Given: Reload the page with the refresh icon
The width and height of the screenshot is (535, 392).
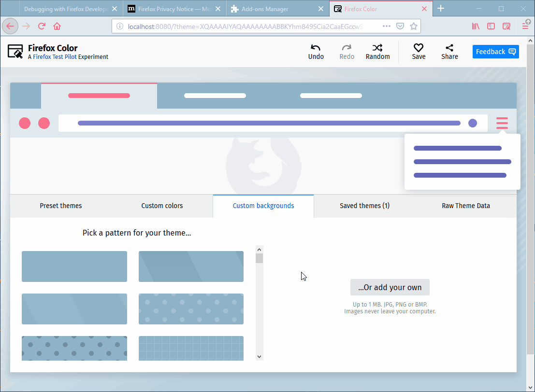Looking at the screenshot, I should (x=42, y=26).
